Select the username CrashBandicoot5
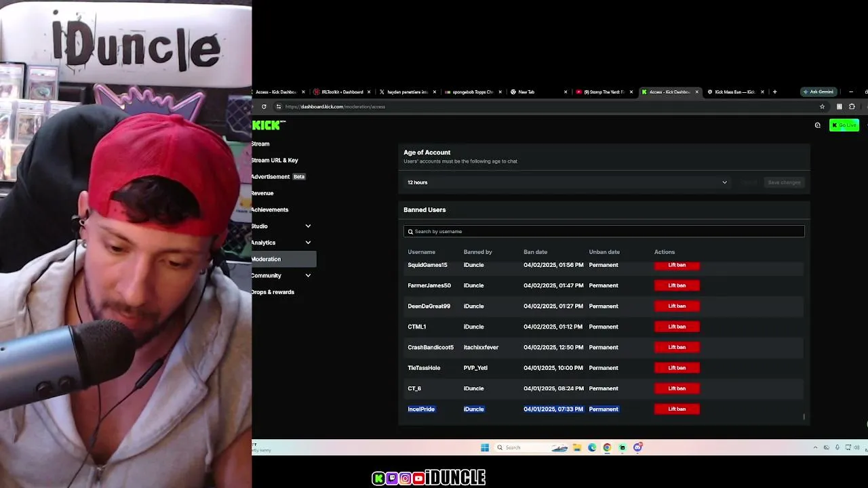Viewport: 868px width, 488px height. [x=431, y=348]
